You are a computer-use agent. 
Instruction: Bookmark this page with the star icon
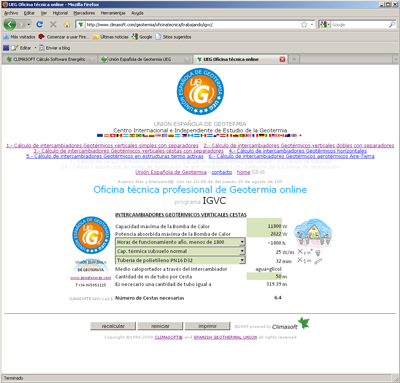(304, 25)
